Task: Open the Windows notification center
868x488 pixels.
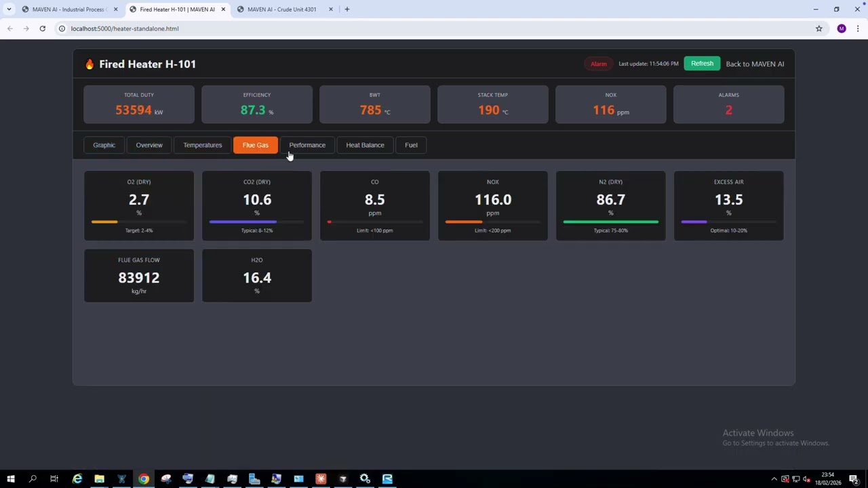Action: pos(853,479)
